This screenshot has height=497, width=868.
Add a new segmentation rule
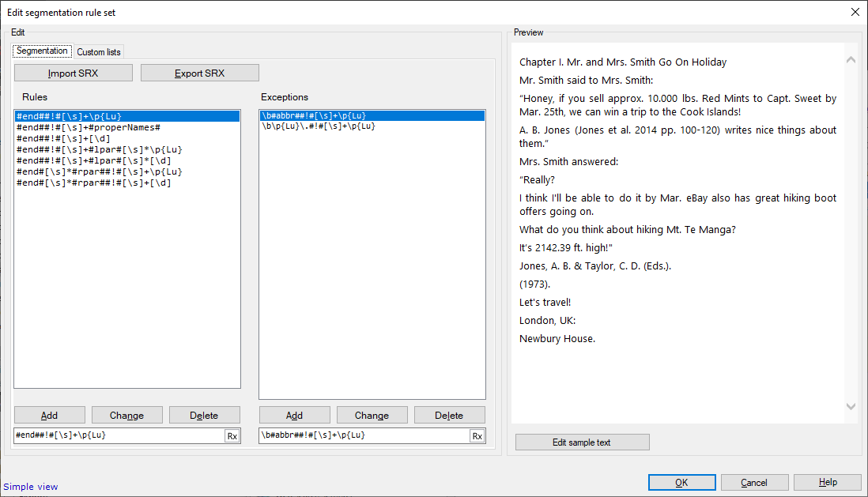point(49,414)
